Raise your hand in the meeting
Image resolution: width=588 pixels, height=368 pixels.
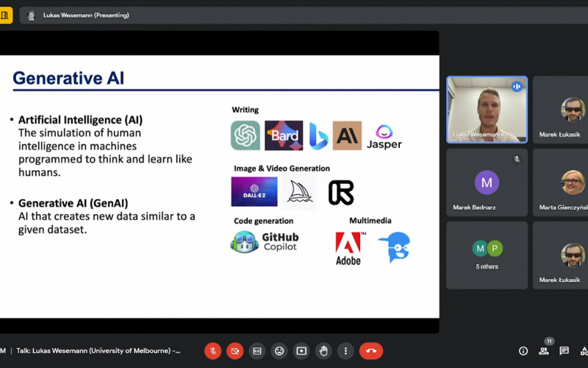coord(323,351)
